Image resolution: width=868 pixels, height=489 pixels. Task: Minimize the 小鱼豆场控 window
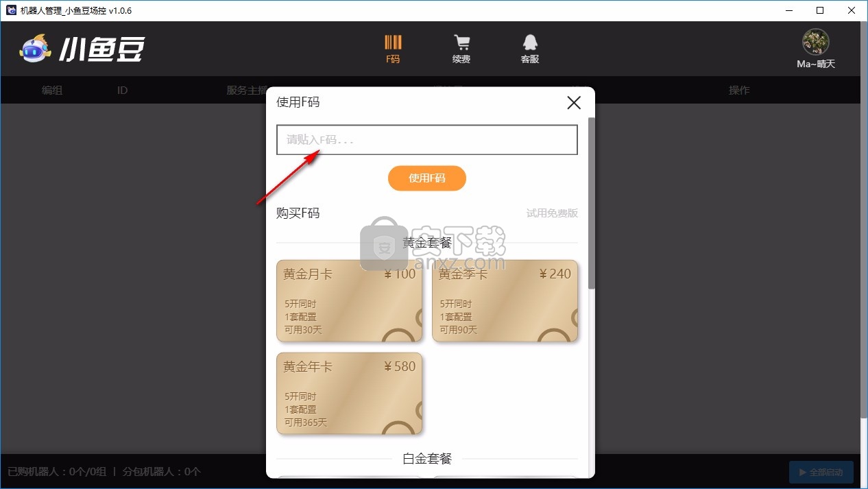point(788,10)
